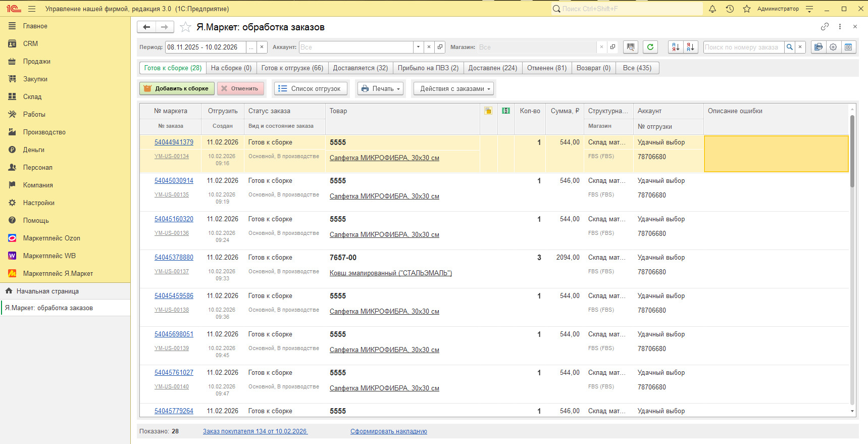868x444 pixels.
Task: Click the Сформировать накладную link
Action: pyautogui.click(x=389, y=431)
